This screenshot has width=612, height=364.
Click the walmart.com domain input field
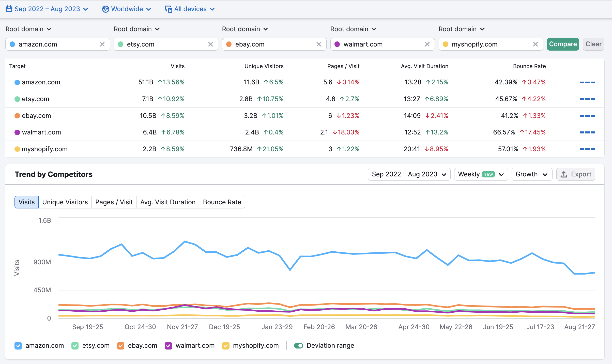click(x=382, y=44)
